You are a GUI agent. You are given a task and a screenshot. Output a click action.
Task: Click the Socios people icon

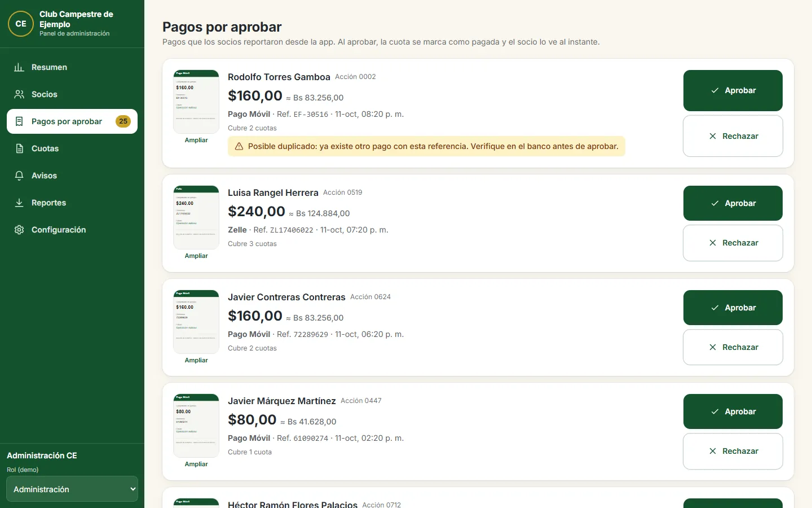click(19, 94)
